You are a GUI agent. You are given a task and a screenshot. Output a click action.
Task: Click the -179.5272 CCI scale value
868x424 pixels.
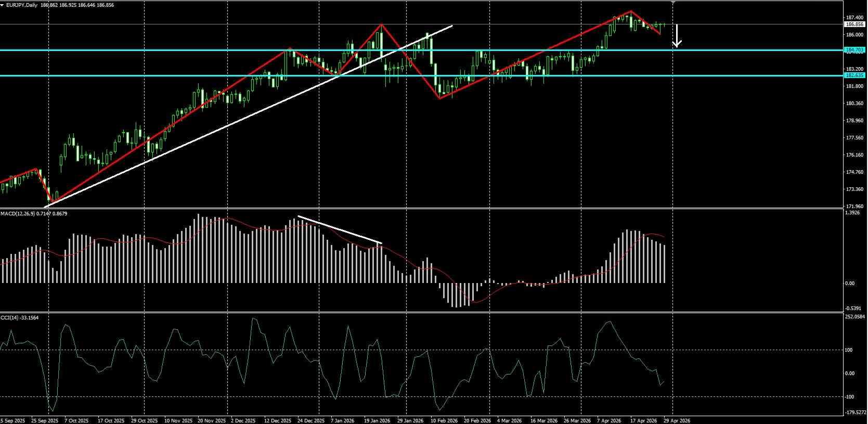point(854,413)
